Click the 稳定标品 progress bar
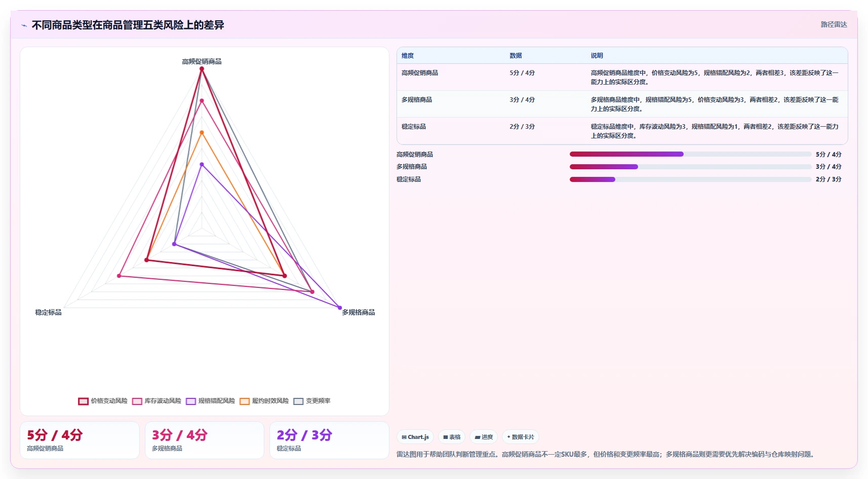868x479 pixels. (x=690, y=179)
